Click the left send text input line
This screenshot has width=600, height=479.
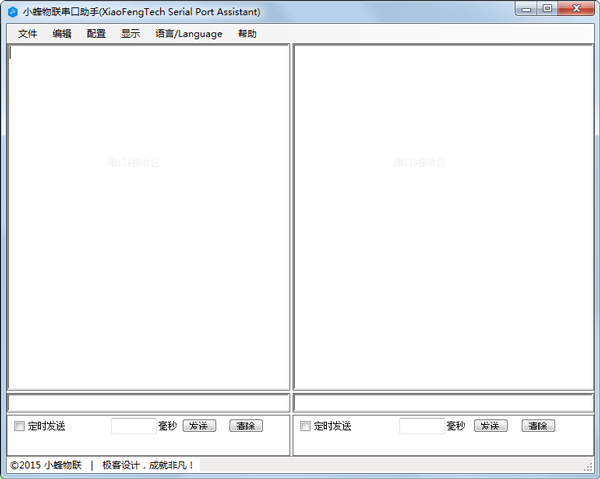pyautogui.click(x=148, y=402)
